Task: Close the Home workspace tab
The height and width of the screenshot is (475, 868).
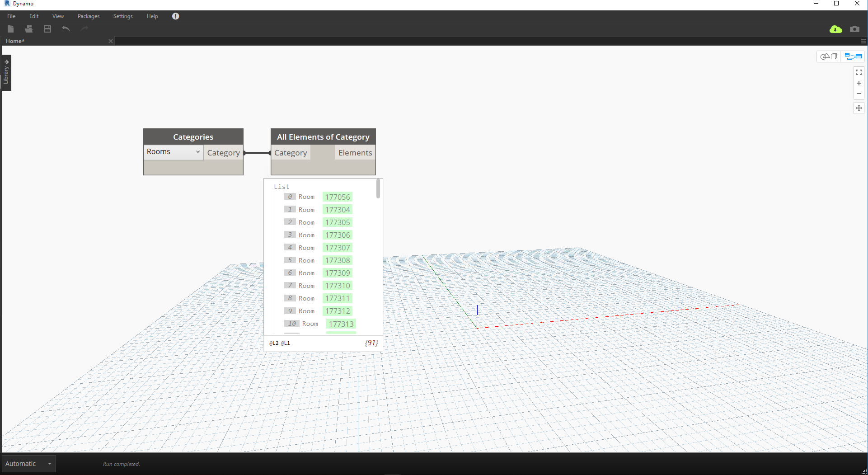Action: point(111,41)
